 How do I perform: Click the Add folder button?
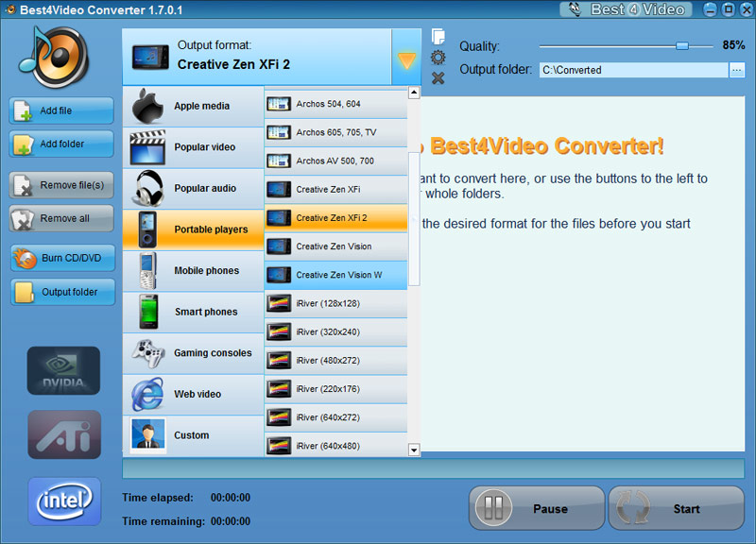61,144
